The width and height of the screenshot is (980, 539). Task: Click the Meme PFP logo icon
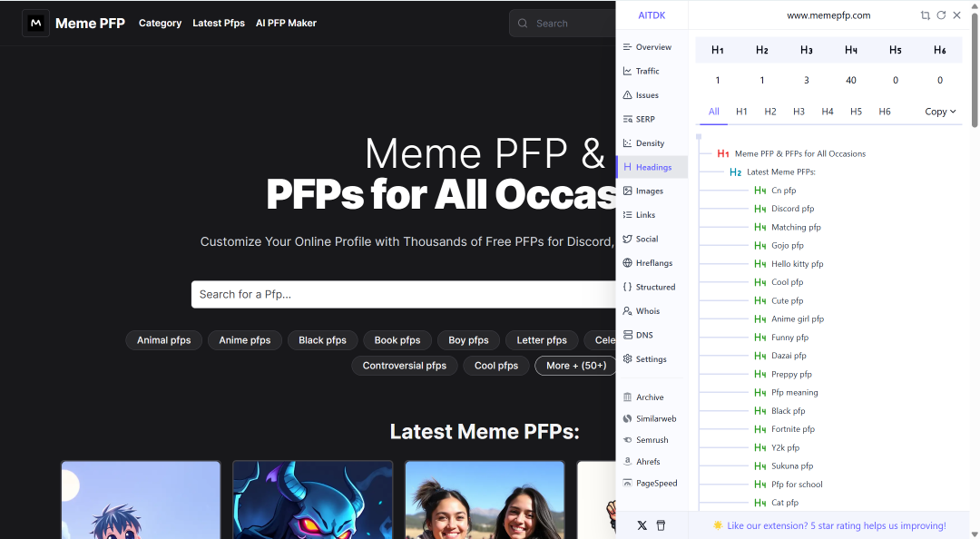35,23
